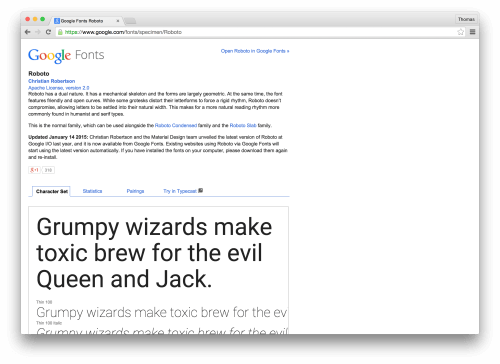Open the Chrome hamburger menu
This screenshot has height=364, width=500.
(472, 32)
